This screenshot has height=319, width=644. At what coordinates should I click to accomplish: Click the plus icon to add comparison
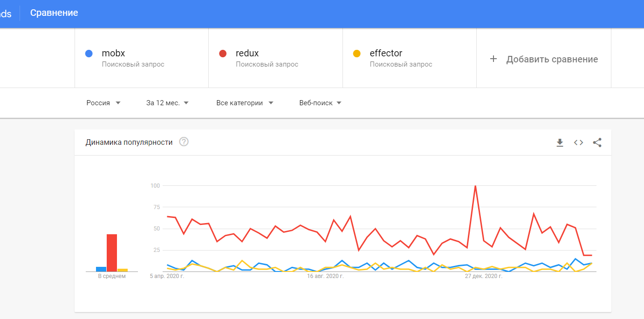493,59
